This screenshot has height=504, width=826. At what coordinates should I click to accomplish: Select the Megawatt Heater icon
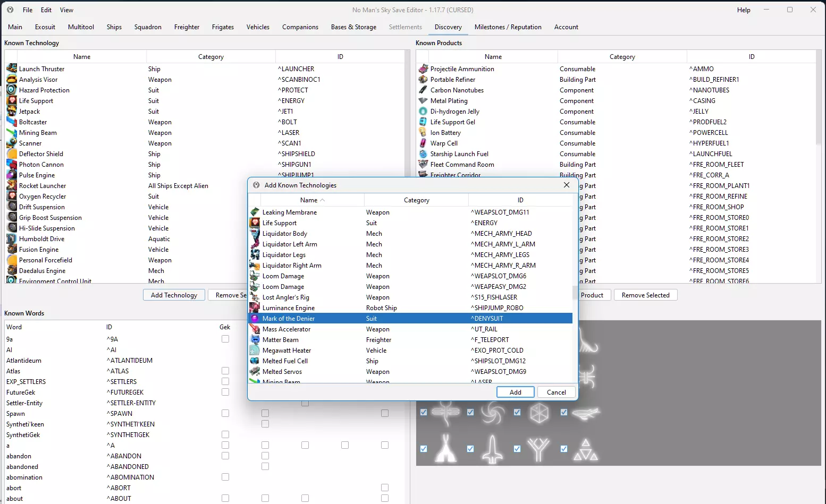pyautogui.click(x=255, y=351)
